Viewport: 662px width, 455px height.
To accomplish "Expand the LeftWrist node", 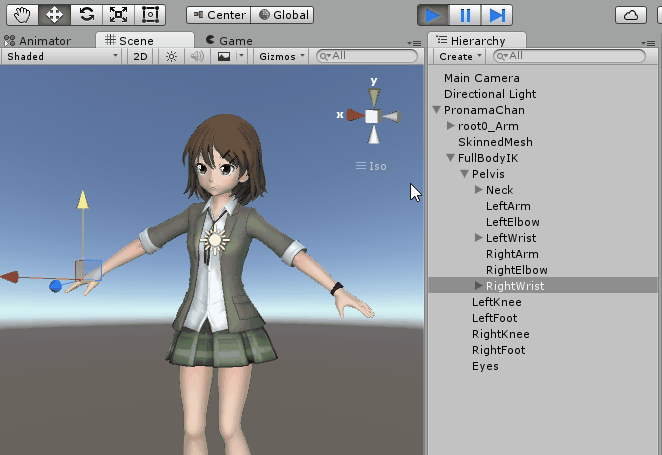I will coord(478,238).
